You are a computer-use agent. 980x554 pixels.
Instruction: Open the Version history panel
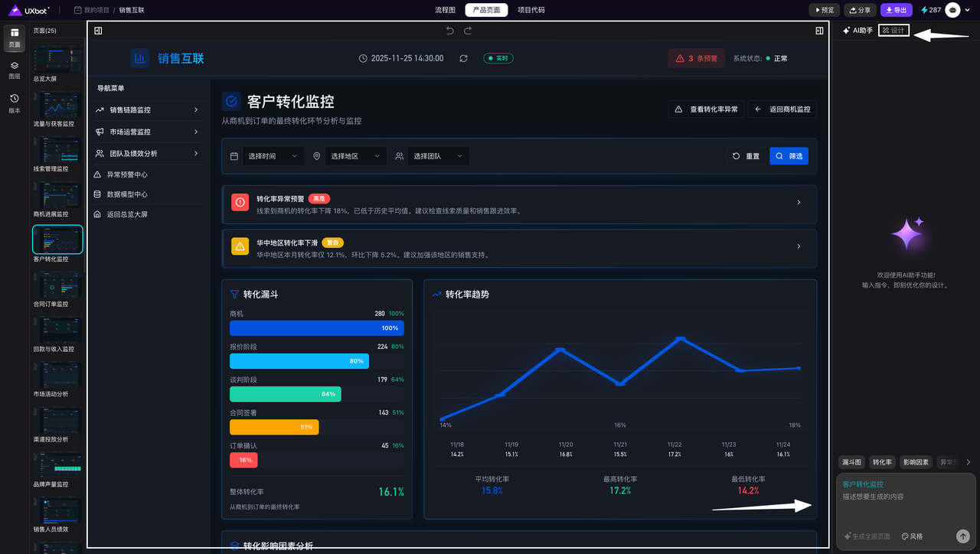click(15, 103)
